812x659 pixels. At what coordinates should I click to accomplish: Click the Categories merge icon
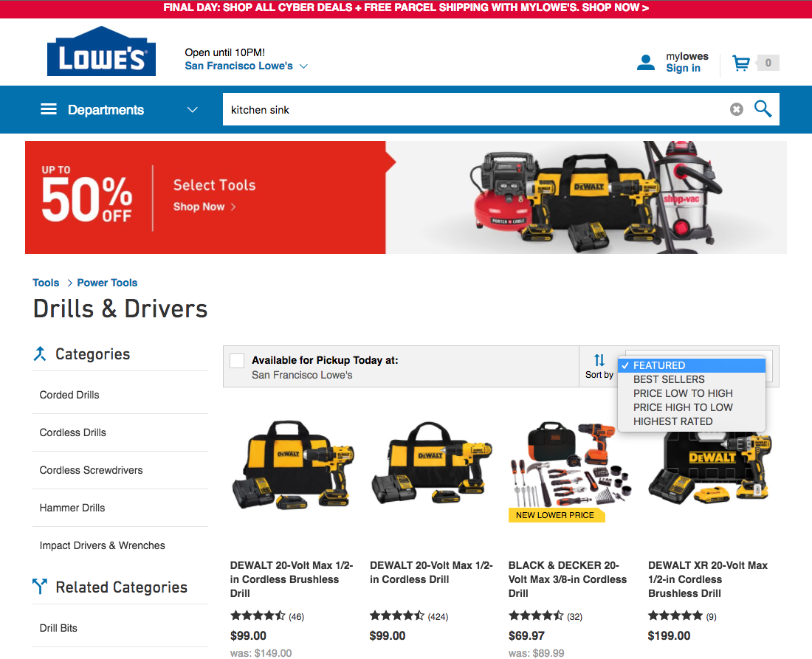[40, 353]
